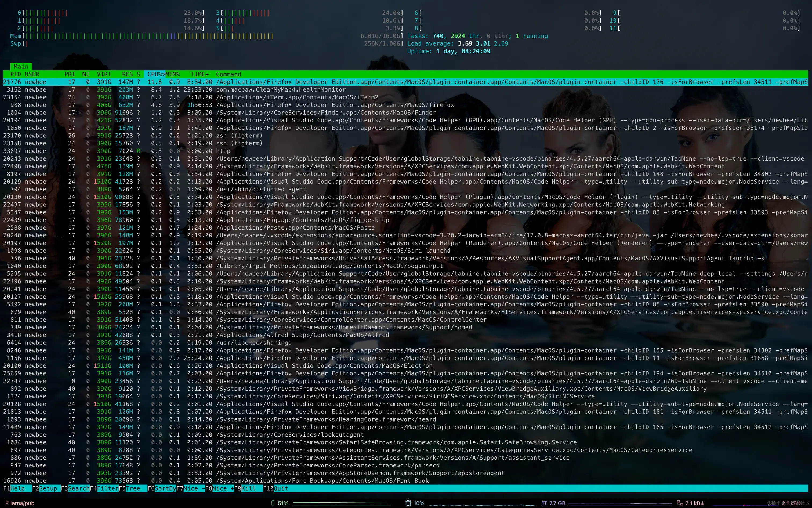Click the CPU chip icon showing 10%
812x508 pixels.
point(408,503)
